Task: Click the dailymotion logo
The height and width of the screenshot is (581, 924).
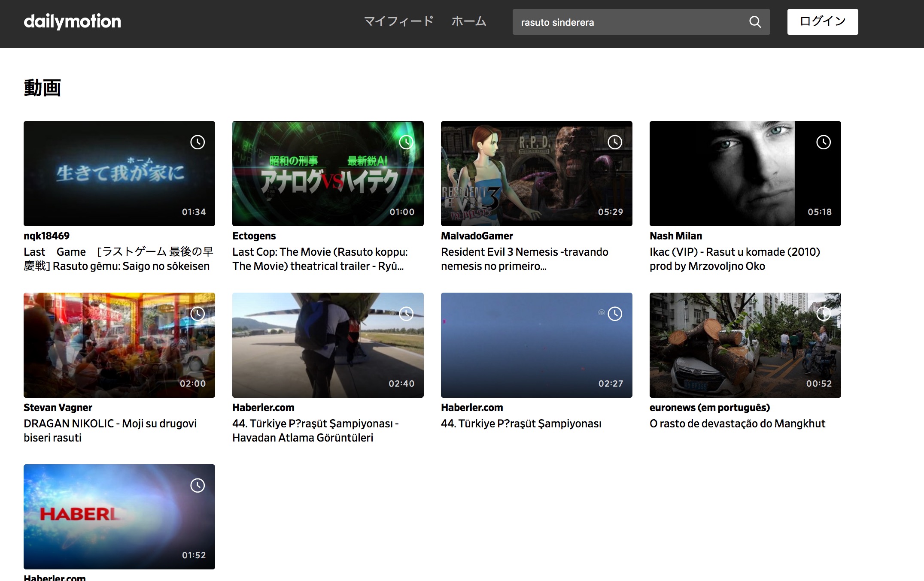Action: 72,21
